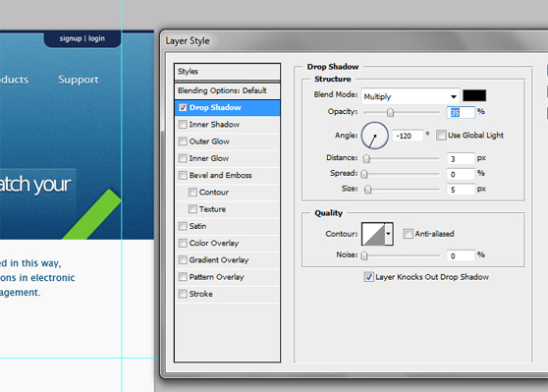Screen dimensions: 548x392
Task: Click the Noise value field
Action: (461, 255)
